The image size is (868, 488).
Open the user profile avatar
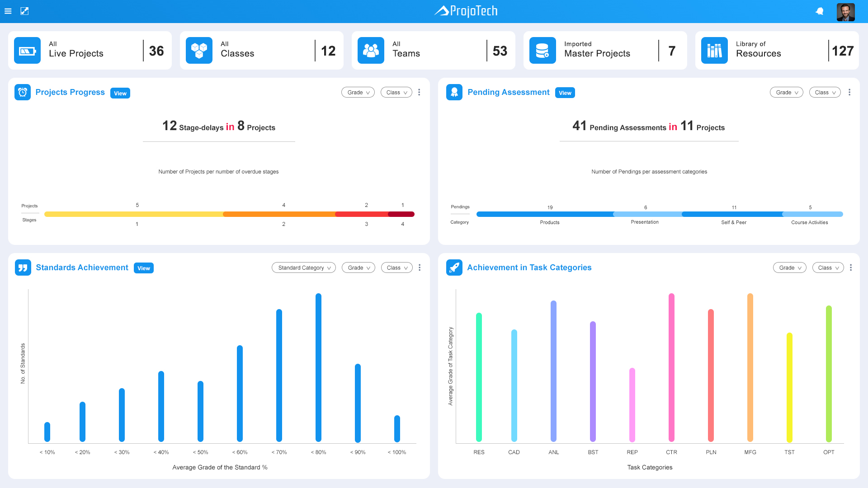click(x=845, y=12)
